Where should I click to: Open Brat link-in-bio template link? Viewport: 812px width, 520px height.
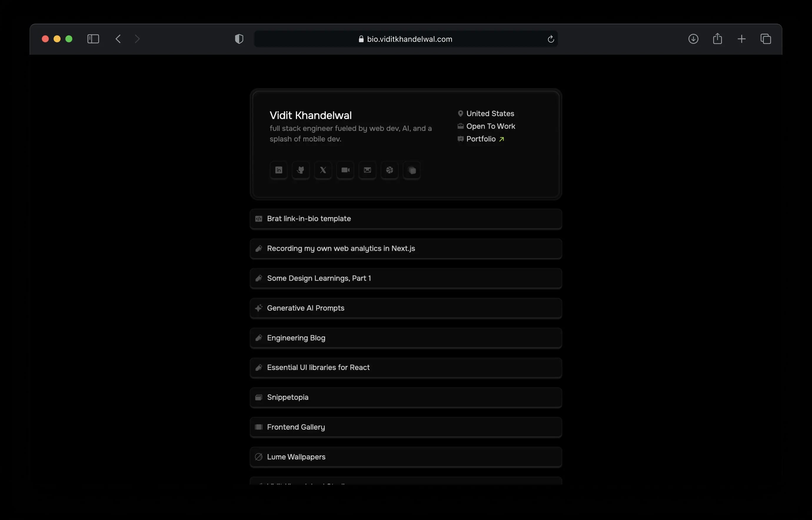(x=406, y=219)
